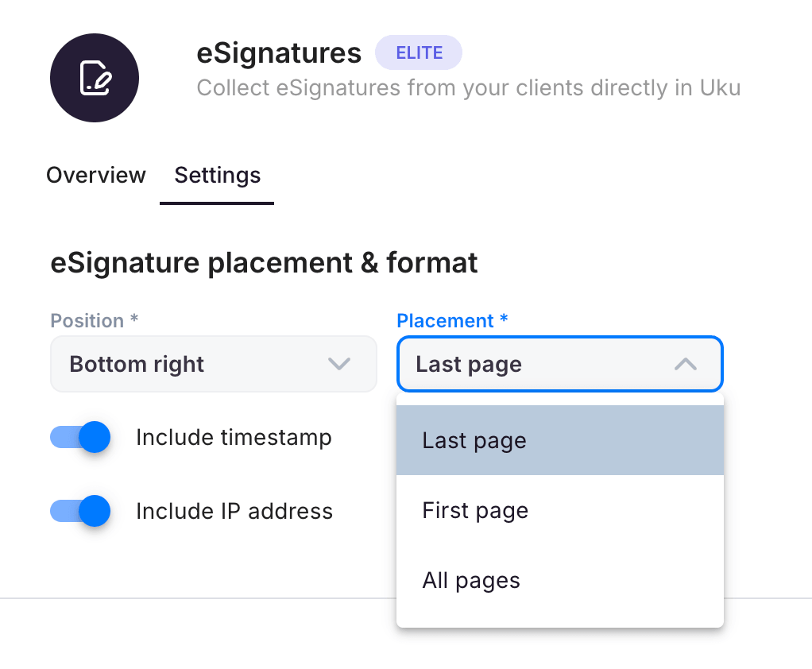Screen dimensions: 812x669
Task: Click the Position field label
Action: click(95, 320)
